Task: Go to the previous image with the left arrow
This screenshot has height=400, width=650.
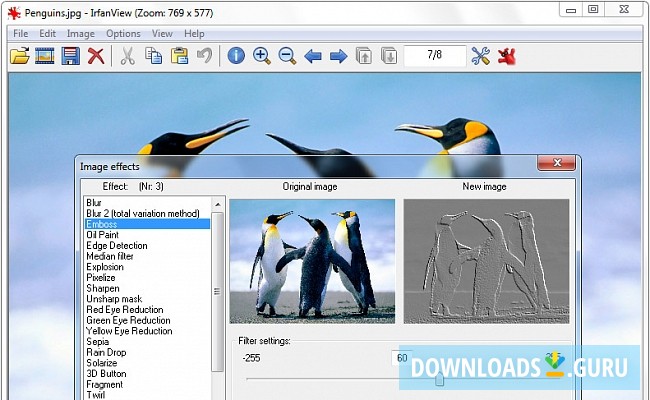Action: tap(313, 56)
